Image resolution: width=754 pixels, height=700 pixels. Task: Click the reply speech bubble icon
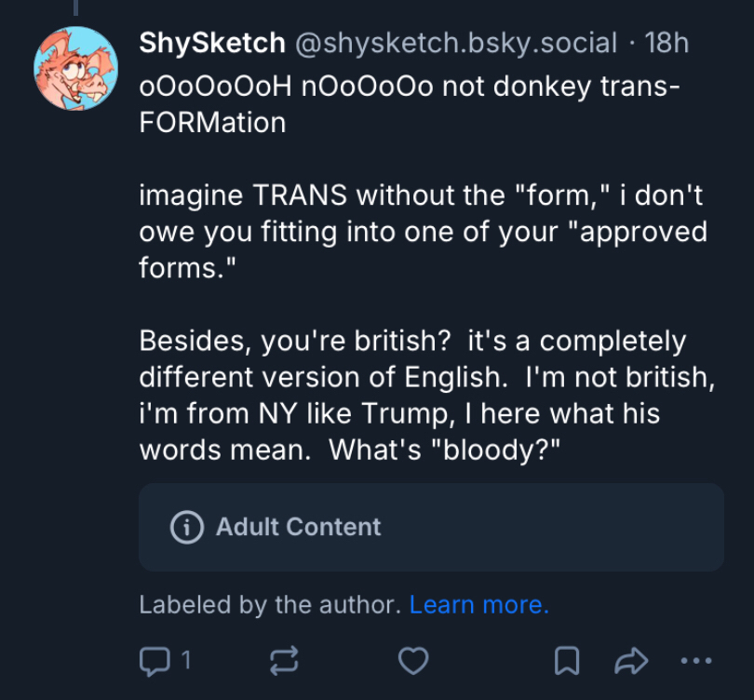click(x=151, y=661)
